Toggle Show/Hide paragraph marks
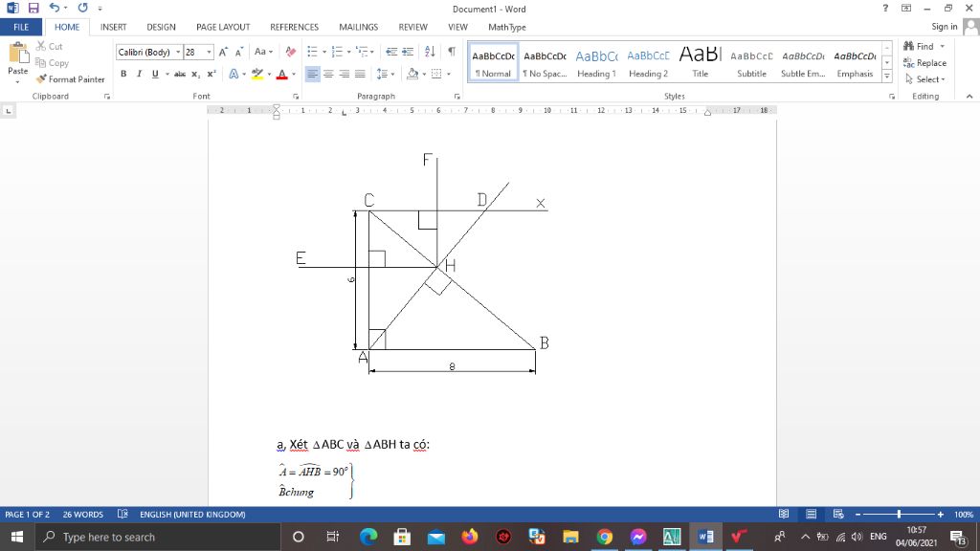 click(452, 52)
